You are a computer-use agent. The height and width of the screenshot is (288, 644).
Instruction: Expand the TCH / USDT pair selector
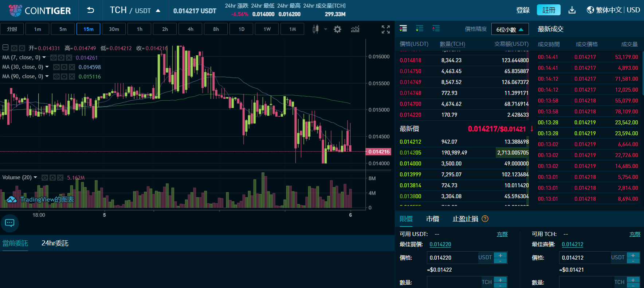coord(135,10)
